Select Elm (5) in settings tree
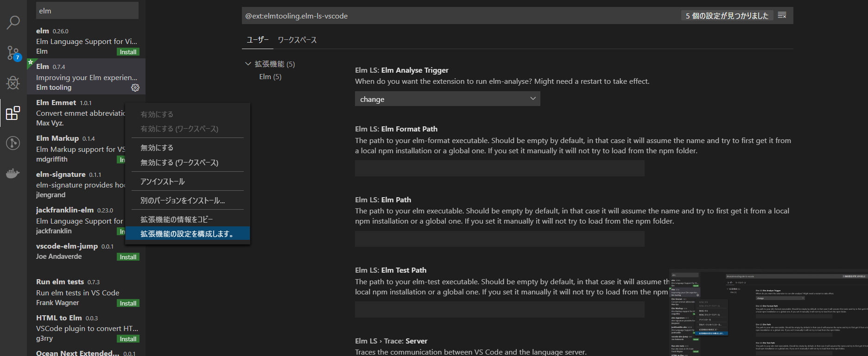This screenshot has width=868, height=356. point(270,77)
